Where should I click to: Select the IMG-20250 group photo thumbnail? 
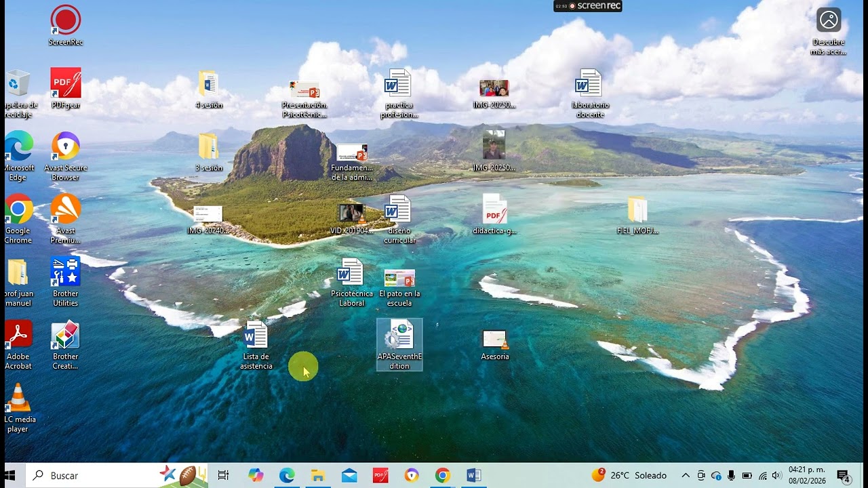tap(494, 94)
